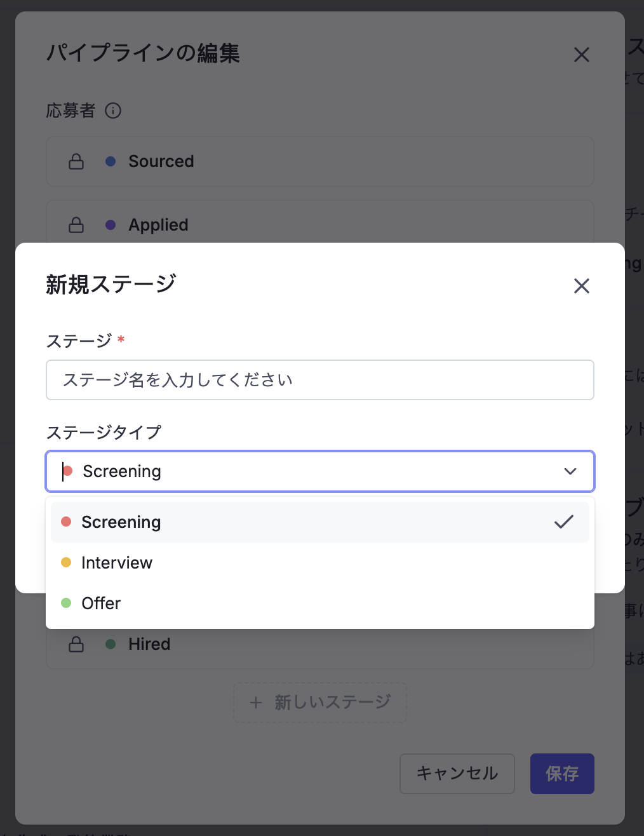Screen dimensions: 644x836
Task: Choose Offer from the stage type list
Action: pyautogui.click(x=320, y=603)
